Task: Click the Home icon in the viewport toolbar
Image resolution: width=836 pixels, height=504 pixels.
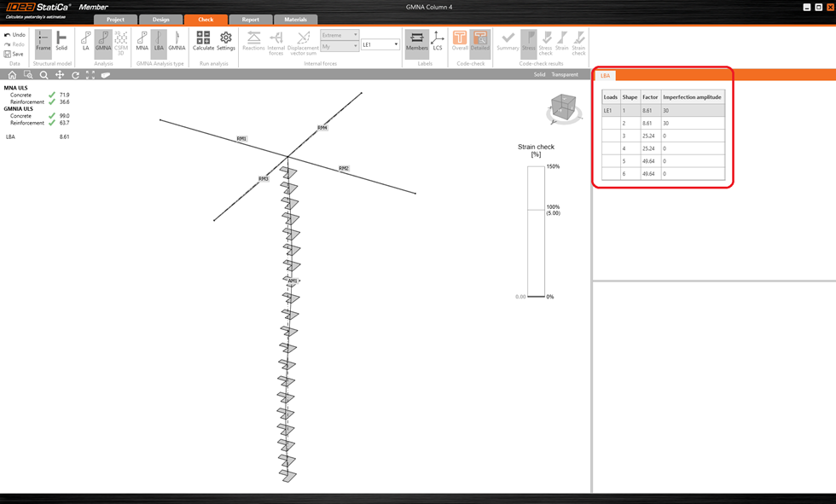Action: point(10,75)
